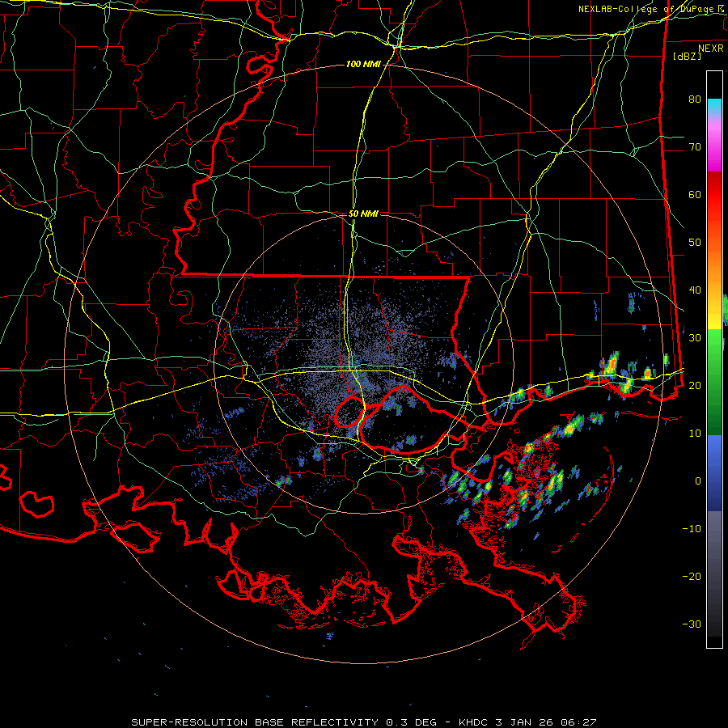Click the cyan top band of color bar
Image resolution: width=728 pixels, height=728 pixels.
point(714,106)
